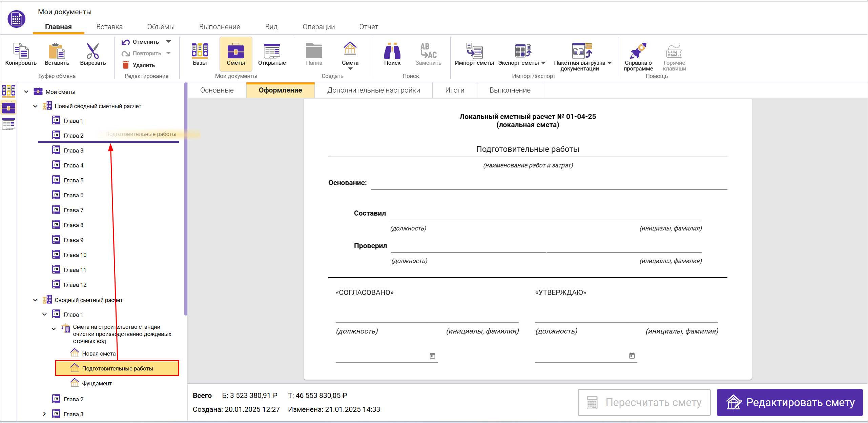The height and width of the screenshot is (423, 868).
Task: Open the Базы databases icon
Action: pyautogui.click(x=200, y=51)
